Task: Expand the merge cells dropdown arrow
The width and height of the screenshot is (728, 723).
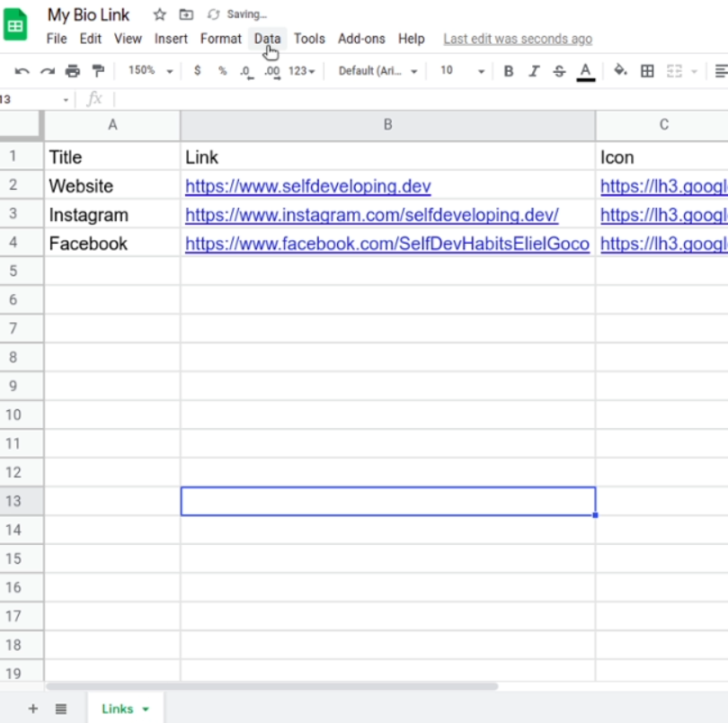Action: pos(694,72)
